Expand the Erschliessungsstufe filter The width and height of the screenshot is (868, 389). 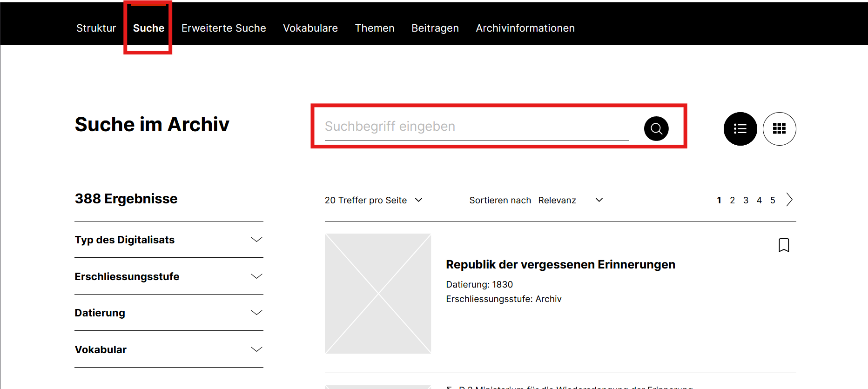[169, 276]
